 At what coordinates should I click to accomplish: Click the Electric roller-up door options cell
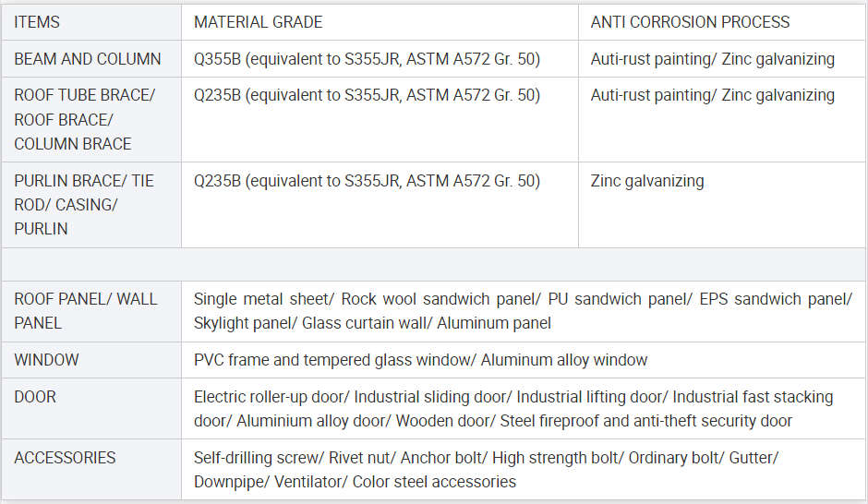(x=513, y=409)
